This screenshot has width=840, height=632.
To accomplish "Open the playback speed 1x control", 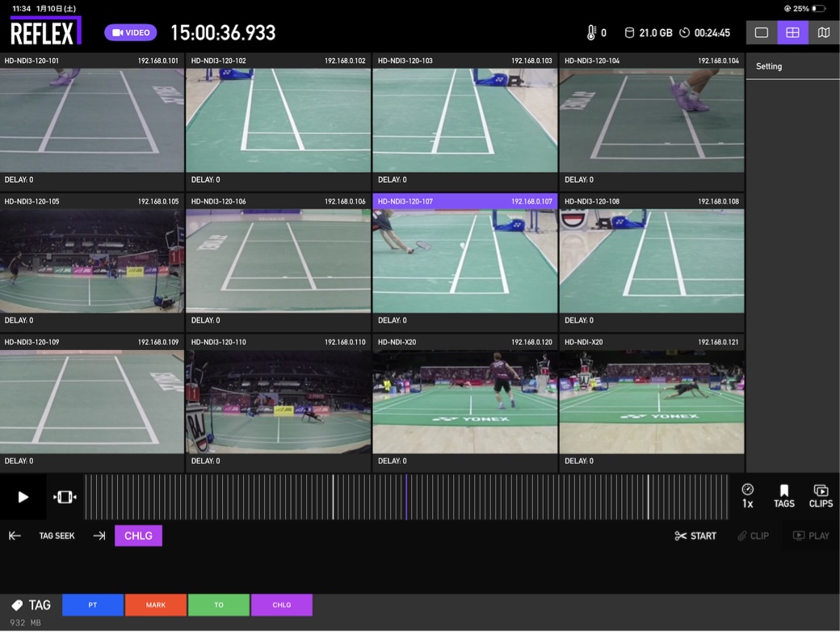I will coord(747,496).
